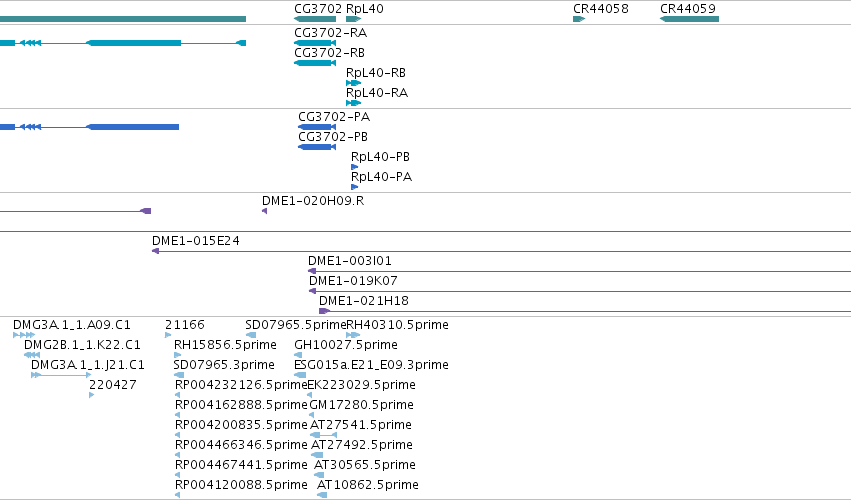
Task: Select the RH40310.5prime arrows glyph
Action: [x=353, y=335]
